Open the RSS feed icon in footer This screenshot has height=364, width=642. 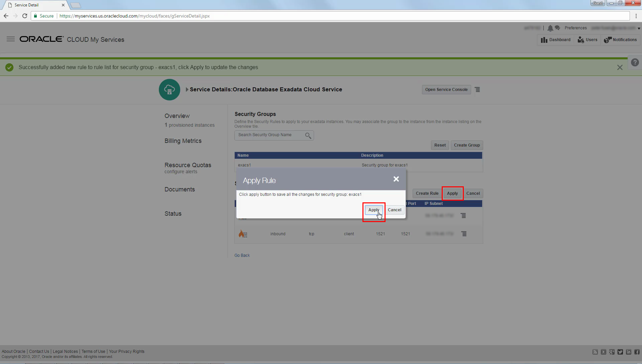595,352
